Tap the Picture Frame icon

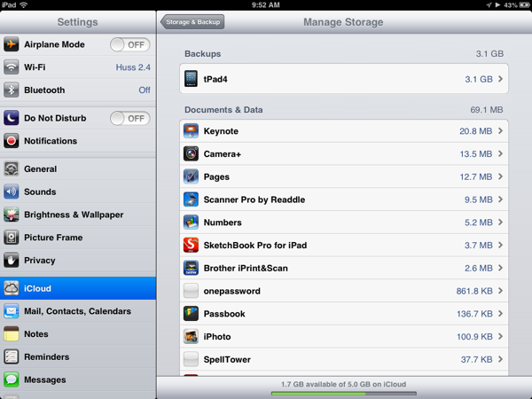tap(12, 238)
